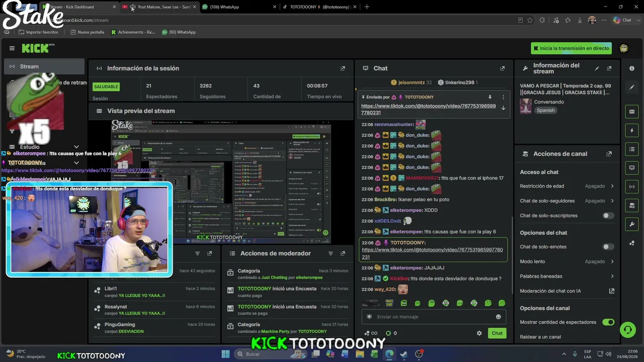Viewport: 644px width, 362px height.
Task: Click the Spanish language tag
Action: 545,111
